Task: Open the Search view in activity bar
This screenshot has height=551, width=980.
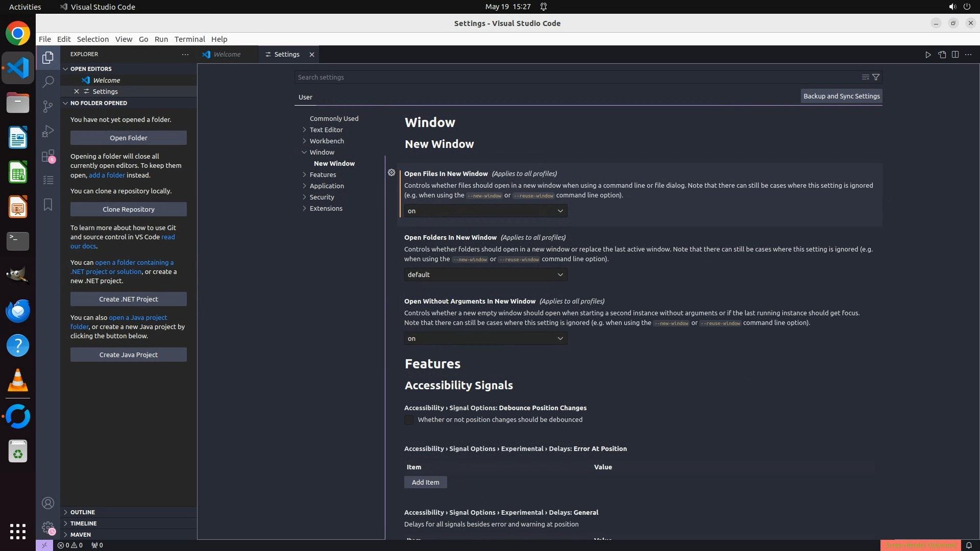Action: pyautogui.click(x=48, y=82)
